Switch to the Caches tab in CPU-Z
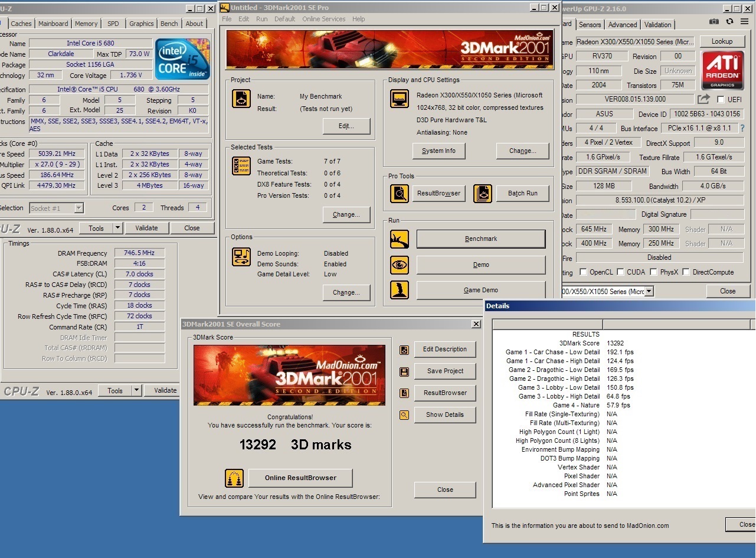 pyautogui.click(x=21, y=24)
